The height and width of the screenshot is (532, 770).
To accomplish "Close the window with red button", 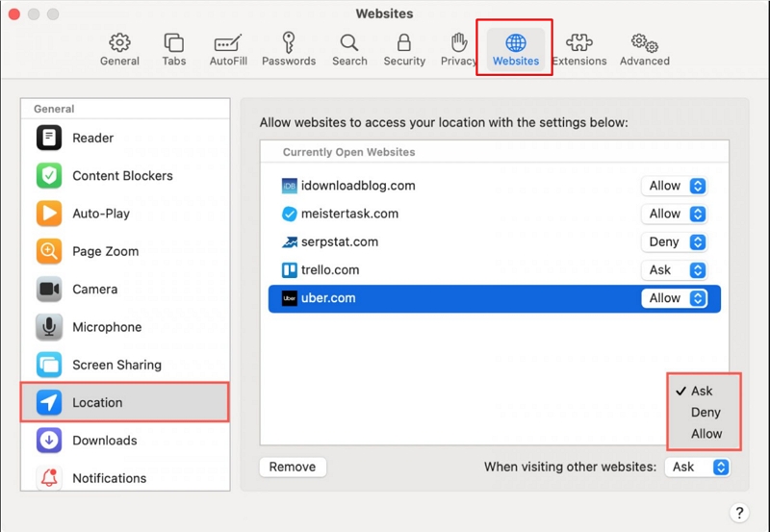I will coord(14,14).
